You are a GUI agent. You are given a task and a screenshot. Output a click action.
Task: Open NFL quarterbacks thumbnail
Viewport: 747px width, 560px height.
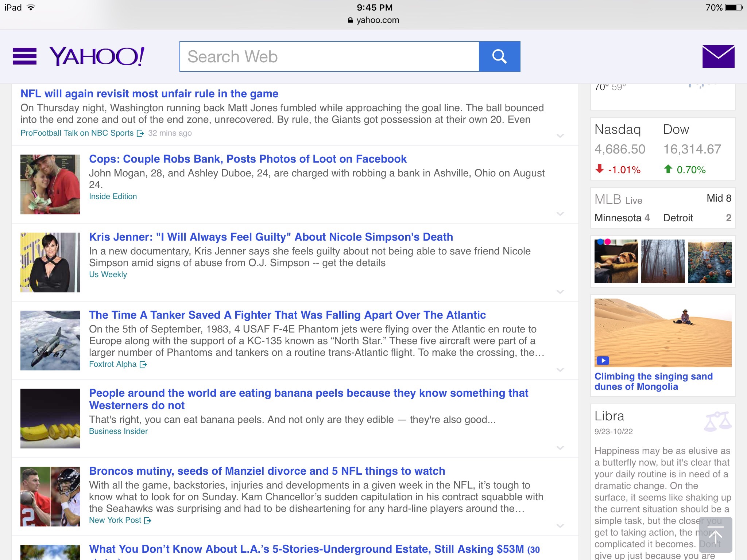pyautogui.click(x=50, y=497)
